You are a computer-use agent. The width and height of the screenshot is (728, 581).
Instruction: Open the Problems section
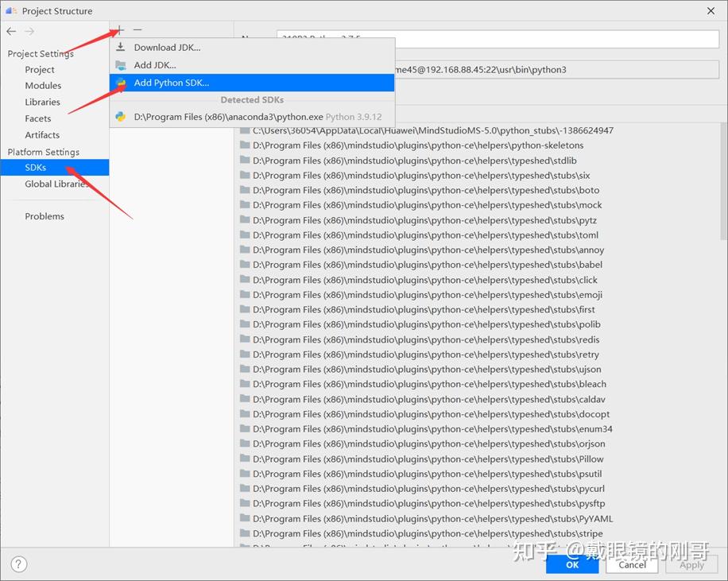click(x=44, y=215)
